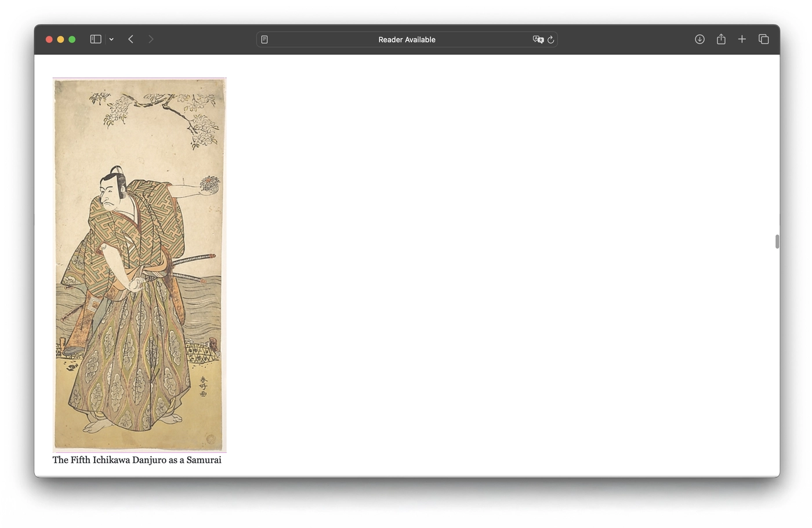
Task: Navigate back using the left arrow
Action: (x=130, y=39)
